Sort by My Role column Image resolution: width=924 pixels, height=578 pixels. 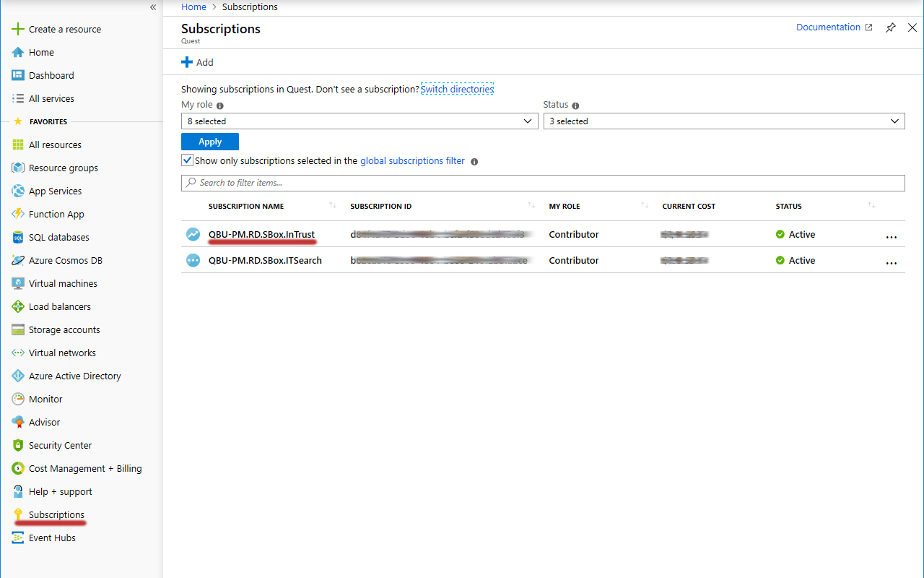point(565,206)
